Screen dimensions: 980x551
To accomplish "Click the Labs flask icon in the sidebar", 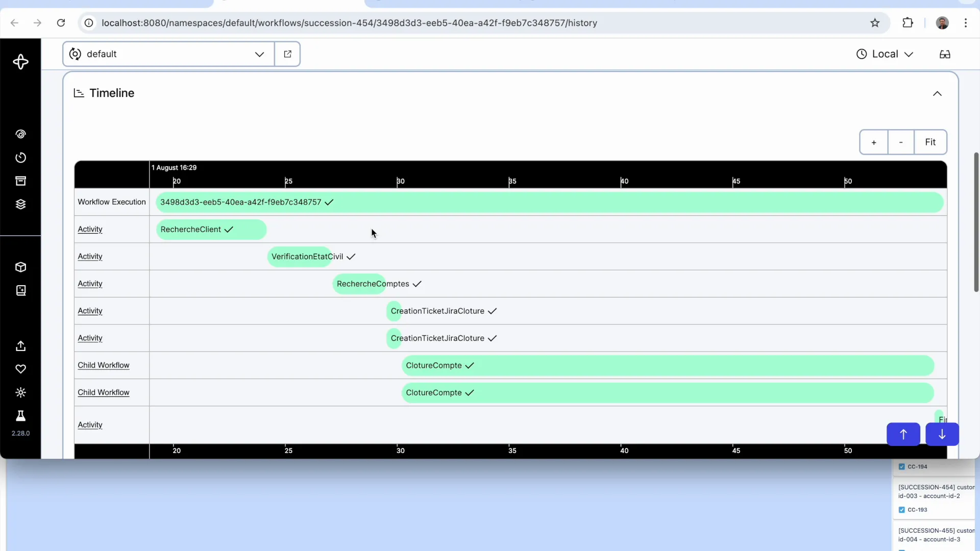I will tap(20, 416).
